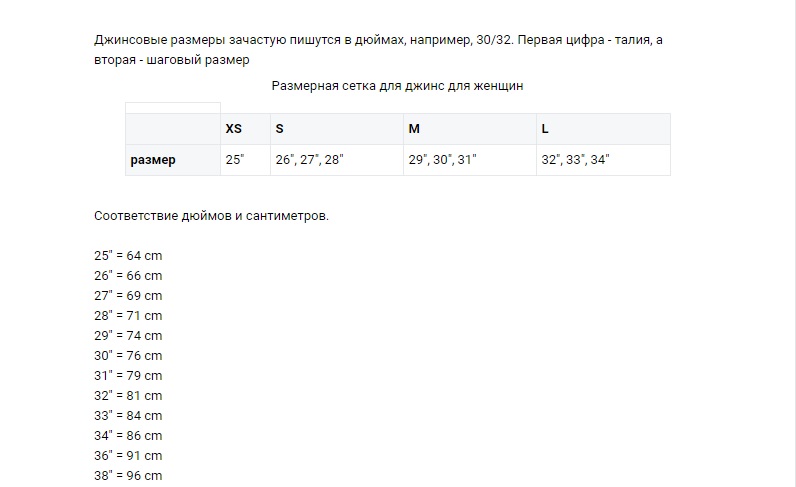Click the S column header cell
The width and height of the screenshot is (796, 487).
click(336, 129)
